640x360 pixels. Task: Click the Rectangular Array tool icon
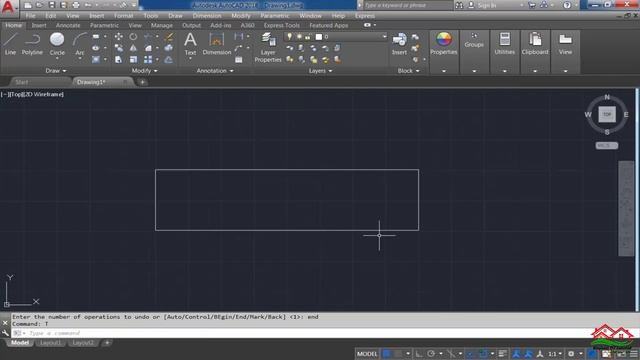click(148, 60)
